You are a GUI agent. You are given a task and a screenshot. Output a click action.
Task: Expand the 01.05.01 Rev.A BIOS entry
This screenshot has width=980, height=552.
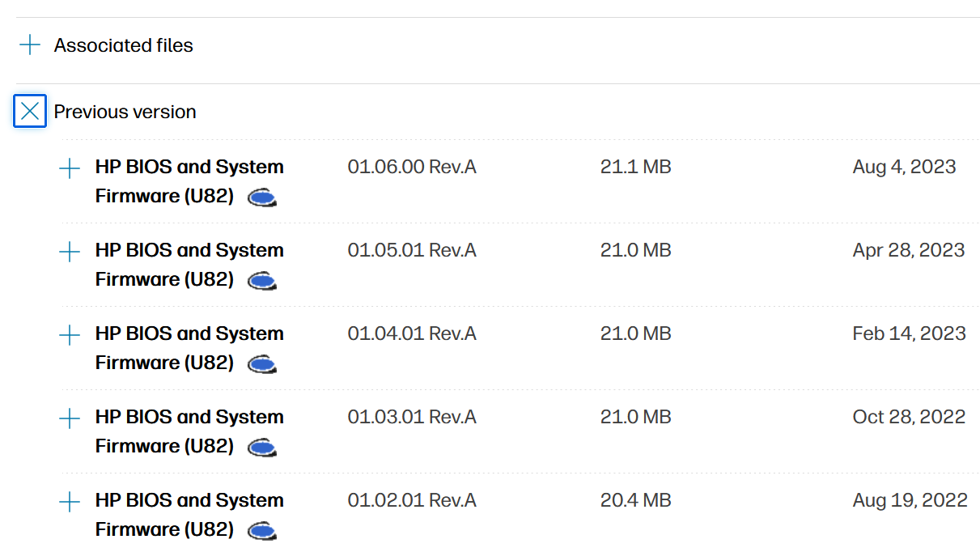[x=70, y=252]
